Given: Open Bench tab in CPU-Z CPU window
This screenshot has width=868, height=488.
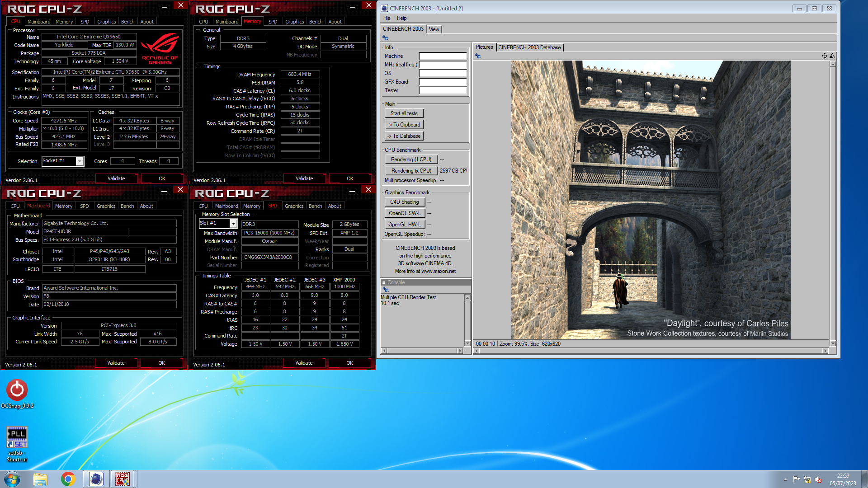Looking at the screenshot, I should coord(127,22).
